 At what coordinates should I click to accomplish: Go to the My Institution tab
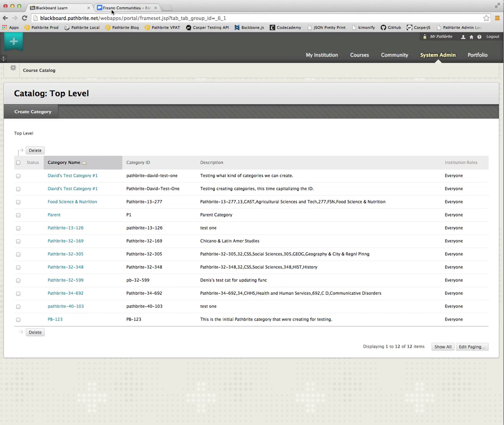point(322,55)
